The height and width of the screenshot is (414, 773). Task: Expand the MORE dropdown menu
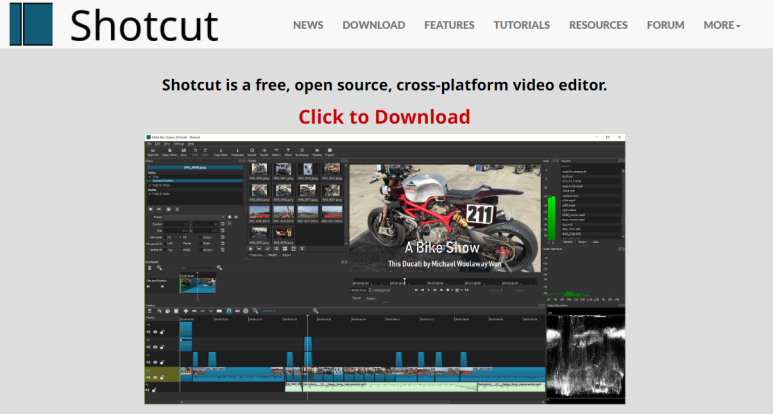(722, 25)
